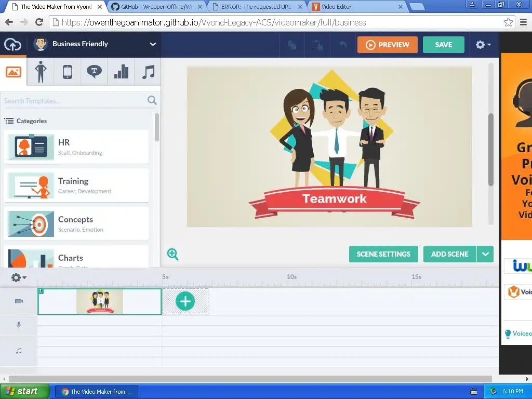Screen dimensions: 532x399
Task: Click the 5s marker on timeline ruler
Action: point(165,277)
